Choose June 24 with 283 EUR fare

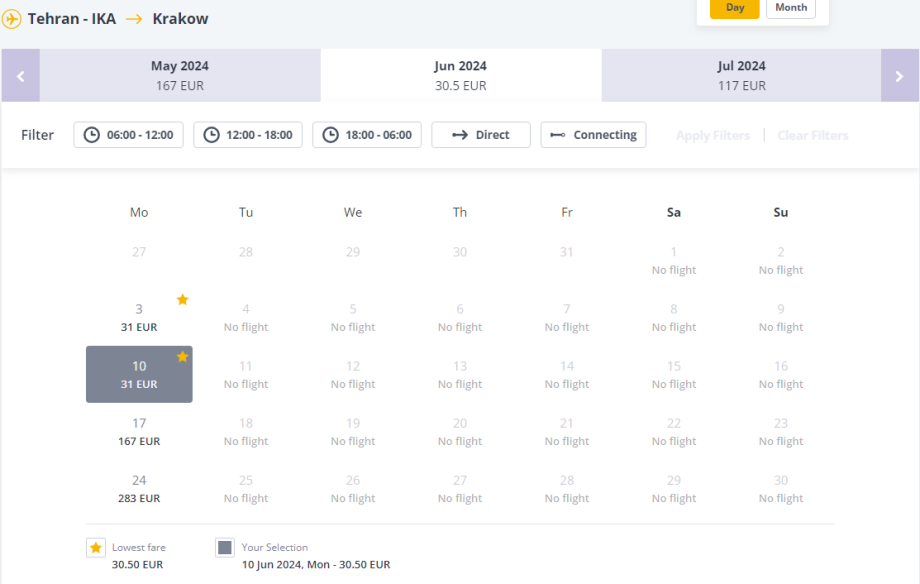tap(139, 488)
